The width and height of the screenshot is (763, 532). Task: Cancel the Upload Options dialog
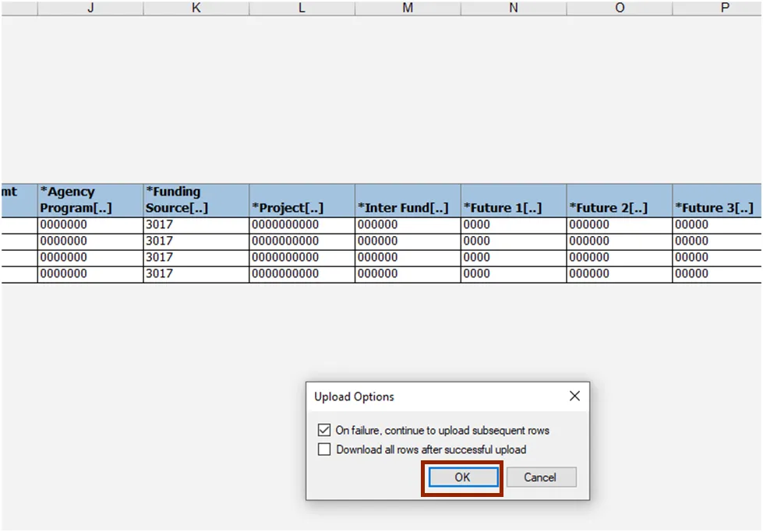[541, 477]
